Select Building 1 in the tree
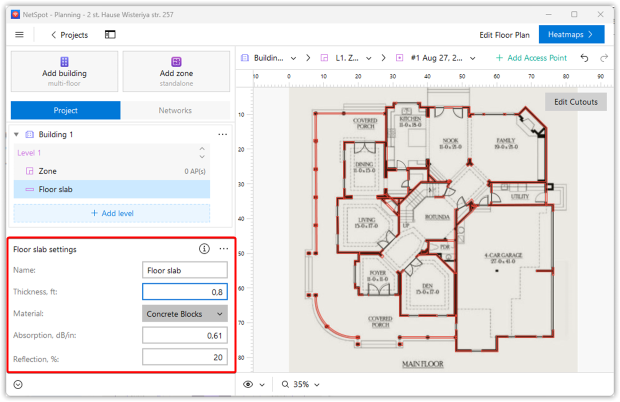This screenshot has width=620, height=402. (x=56, y=134)
